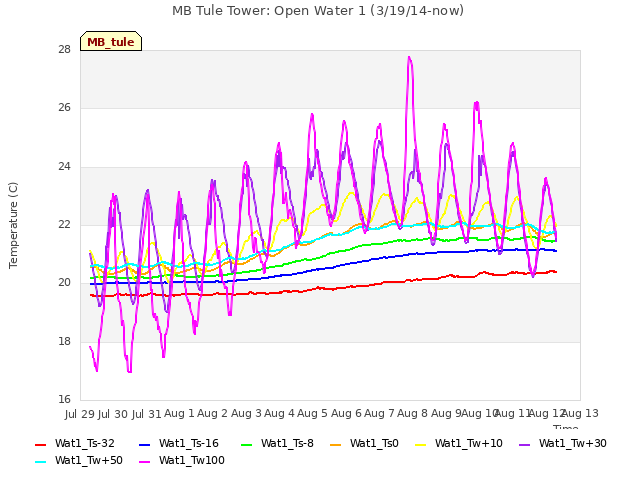Viewport: 640px width, 480px height.
Task: Click the Jul 29 x-axis date label
Action: (x=80, y=414)
